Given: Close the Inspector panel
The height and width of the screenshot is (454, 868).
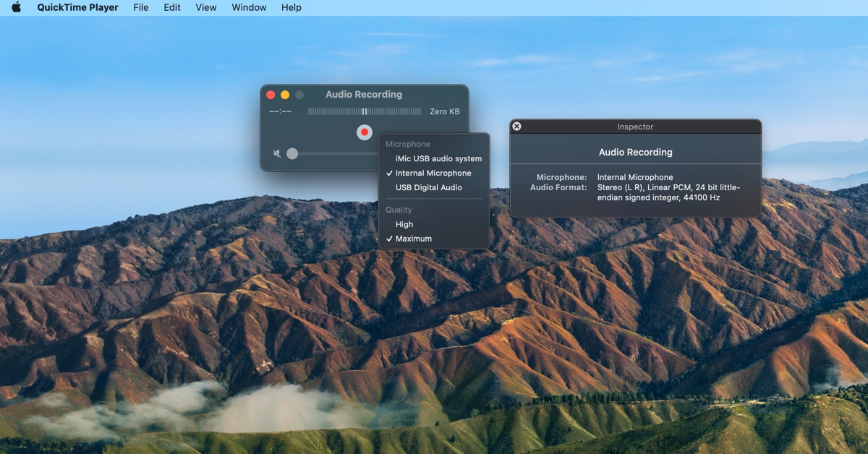Looking at the screenshot, I should click(516, 127).
